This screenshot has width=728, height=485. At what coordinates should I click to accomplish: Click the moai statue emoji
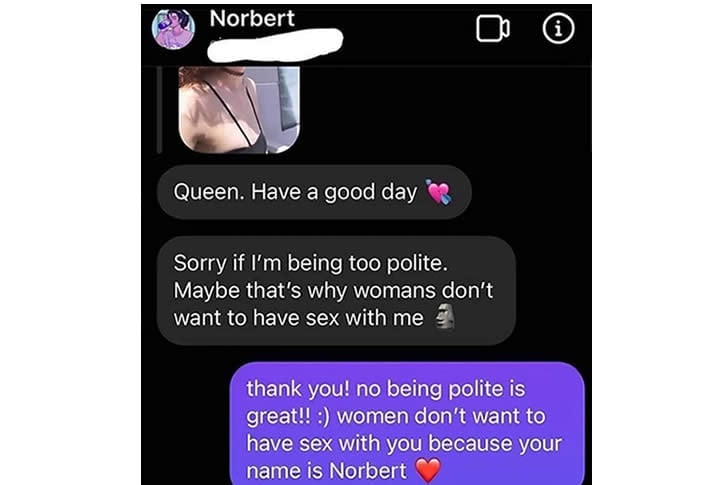point(444,317)
